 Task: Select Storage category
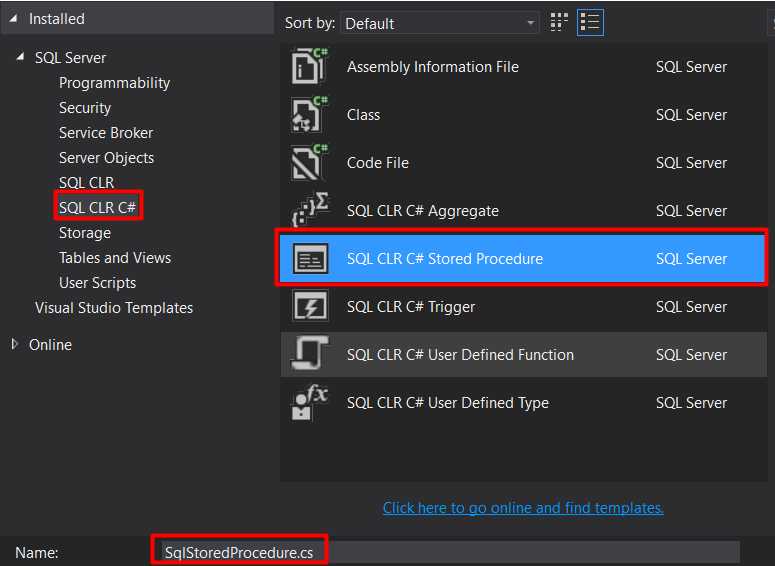(85, 233)
